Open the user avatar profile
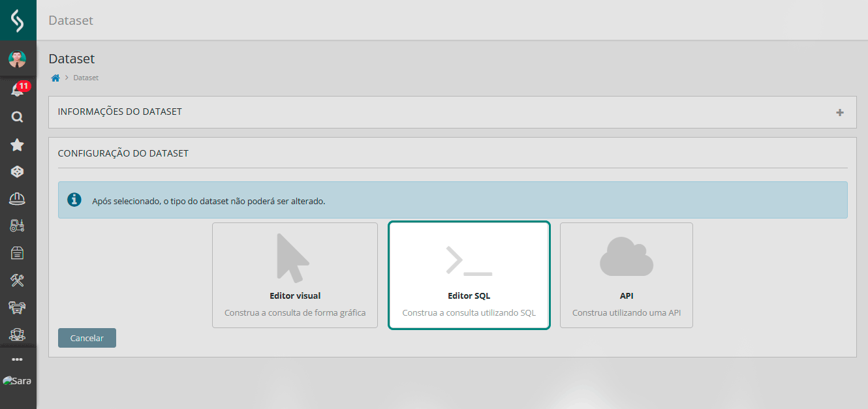This screenshot has height=409, width=868. (18, 59)
